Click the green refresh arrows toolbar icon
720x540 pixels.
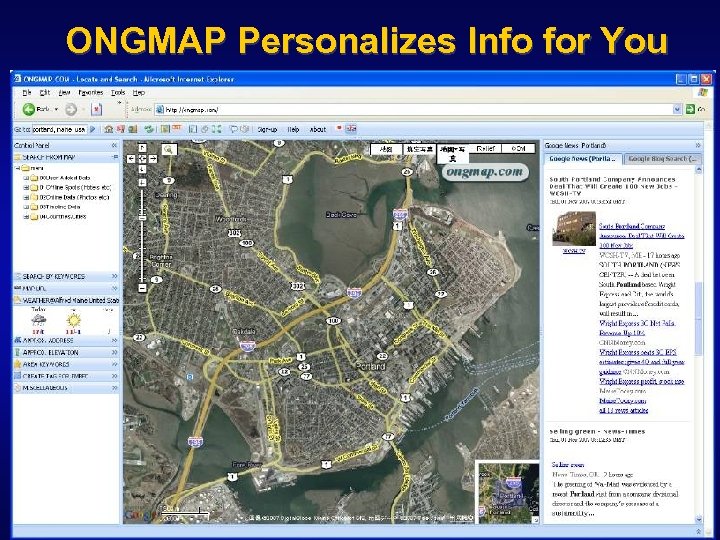coord(149,129)
